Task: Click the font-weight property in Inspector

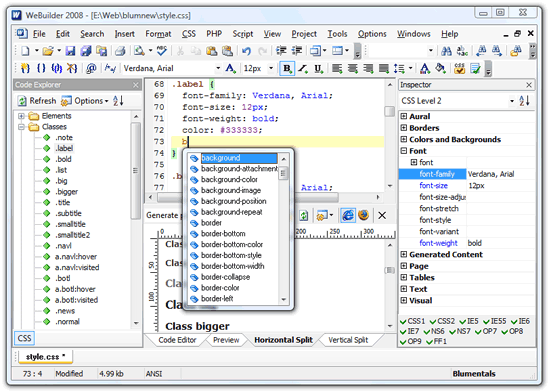Action: pyautogui.click(x=438, y=243)
